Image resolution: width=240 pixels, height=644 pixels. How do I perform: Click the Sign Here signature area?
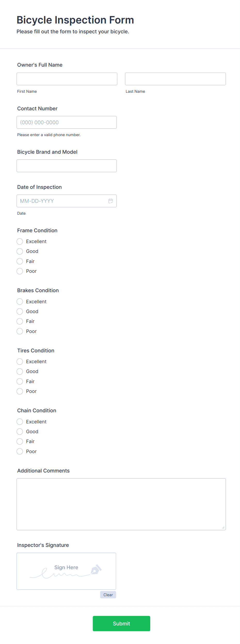coord(66,571)
